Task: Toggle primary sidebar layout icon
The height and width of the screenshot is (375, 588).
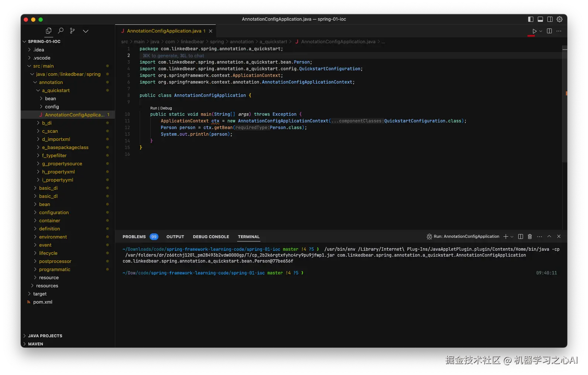Action: point(531,19)
